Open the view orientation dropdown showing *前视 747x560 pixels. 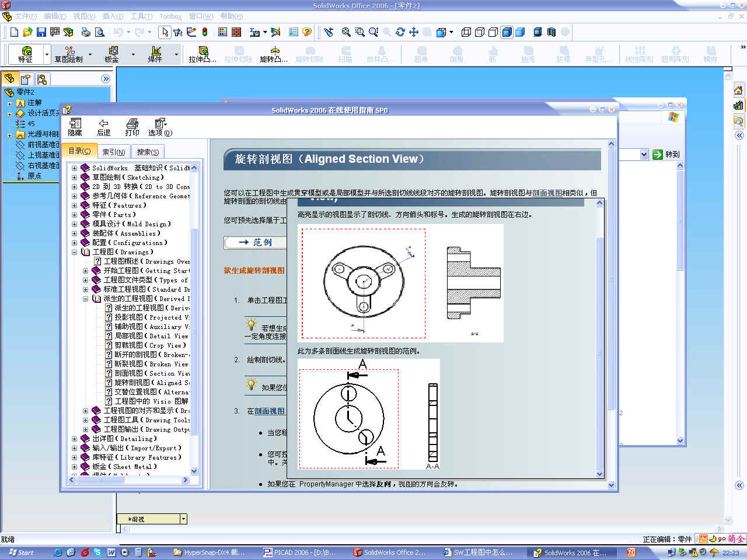pos(183,519)
